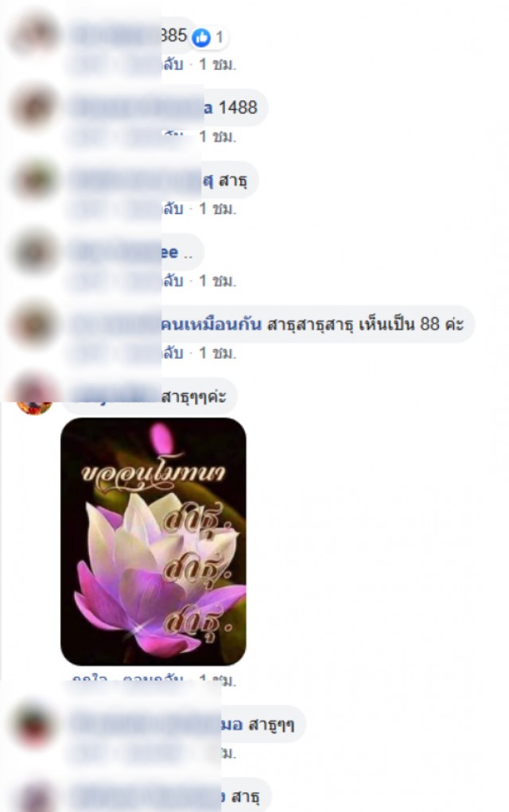Click the blue thumbs-up reaction beside 885
This screenshot has width=509, height=812.
click(201, 37)
